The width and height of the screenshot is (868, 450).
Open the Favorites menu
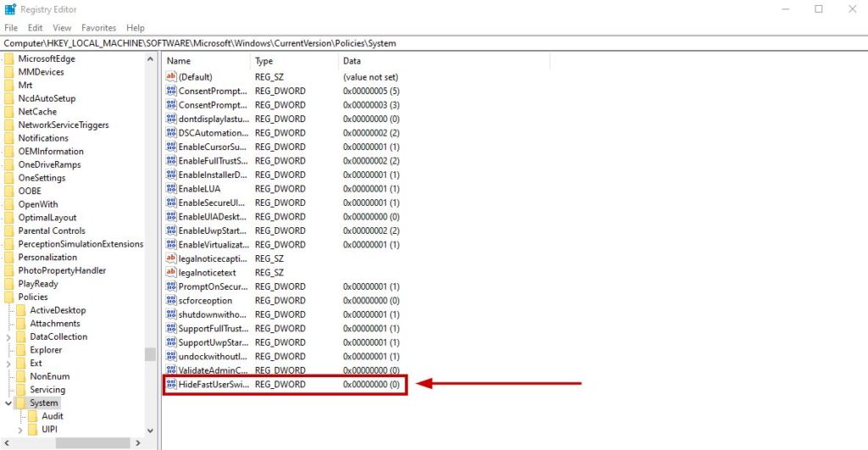point(98,28)
